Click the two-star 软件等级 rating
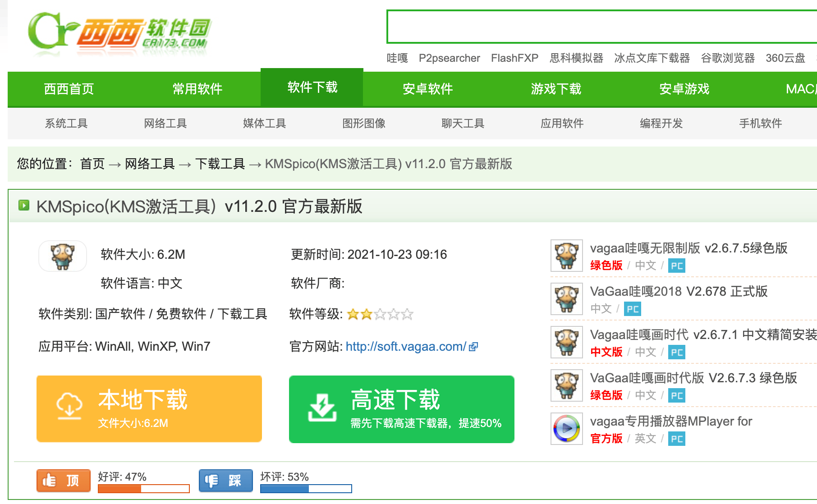Viewport: 817px width, 504px height. pyautogui.click(x=380, y=314)
